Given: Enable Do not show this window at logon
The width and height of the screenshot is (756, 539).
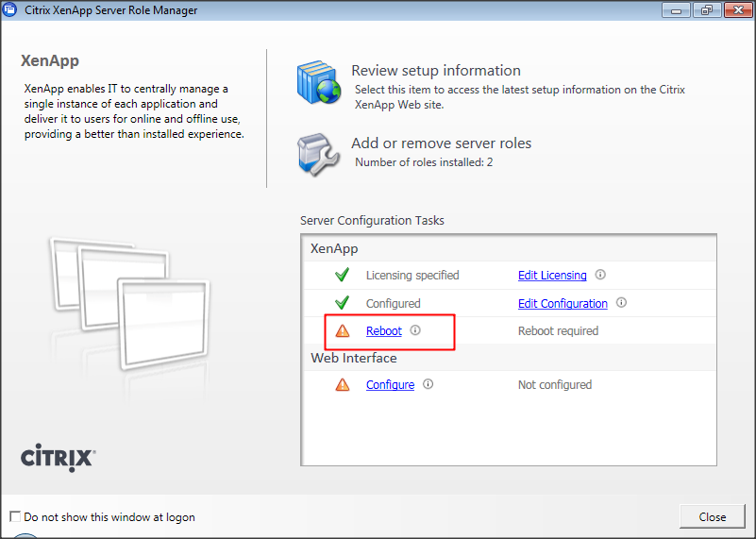Looking at the screenshot, I should pyautogui.click(x=14, y=517).
